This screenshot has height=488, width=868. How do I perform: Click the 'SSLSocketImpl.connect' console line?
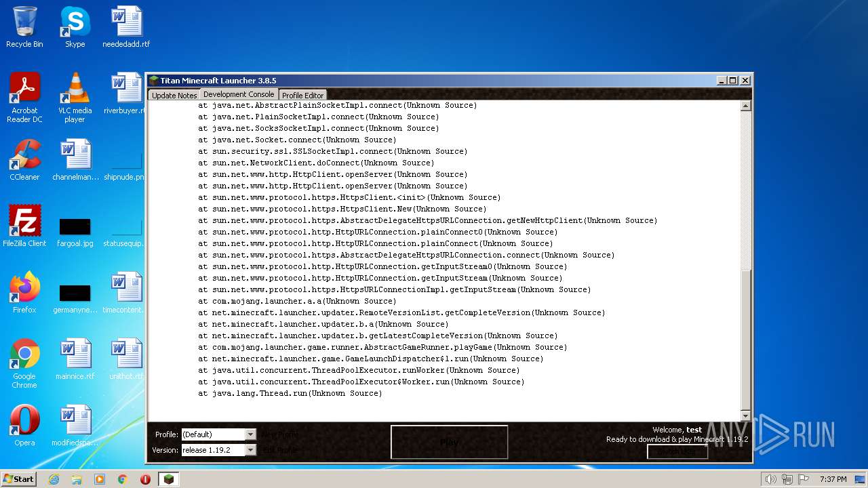pos(333,151)
